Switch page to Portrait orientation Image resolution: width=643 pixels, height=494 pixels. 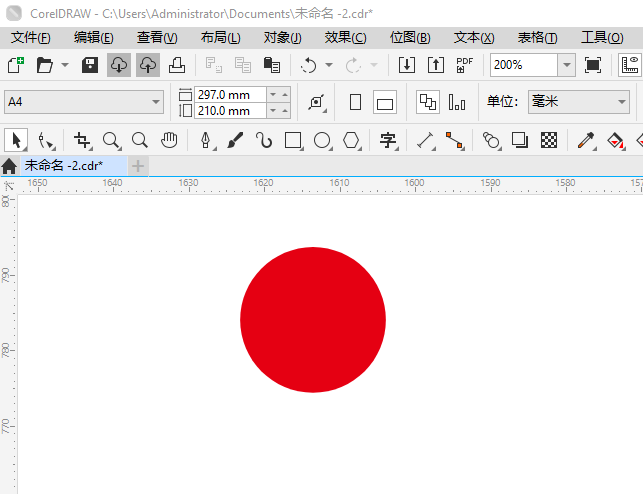click(355, 102)
